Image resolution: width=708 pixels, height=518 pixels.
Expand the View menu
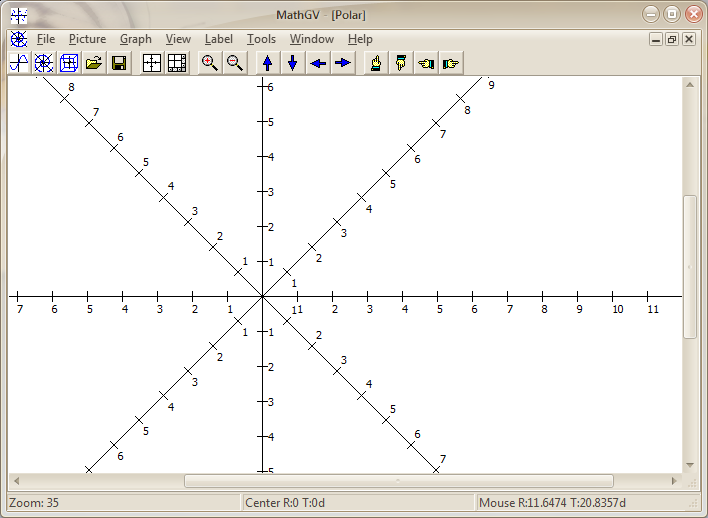[x=178, y=39]
